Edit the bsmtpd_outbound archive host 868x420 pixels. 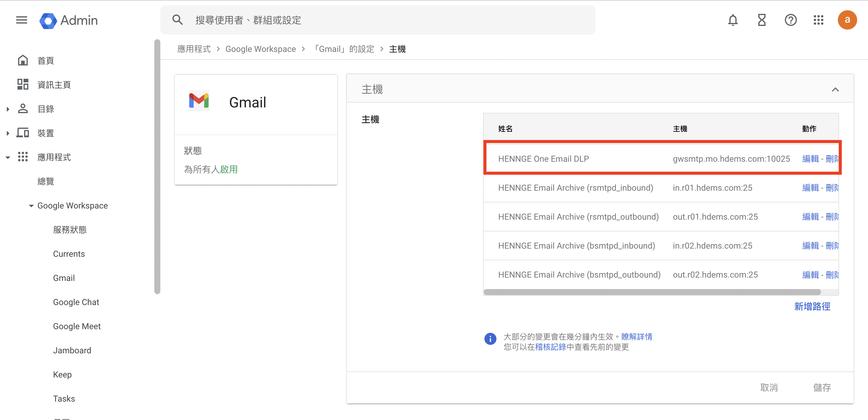[x=810, y=275]
